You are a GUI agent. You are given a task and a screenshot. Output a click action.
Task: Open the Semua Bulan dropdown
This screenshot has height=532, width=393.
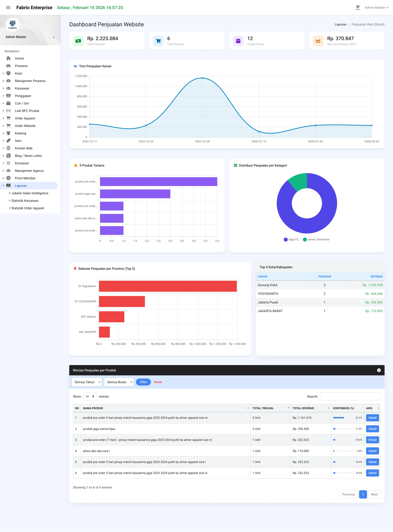[x=119, y=382]
